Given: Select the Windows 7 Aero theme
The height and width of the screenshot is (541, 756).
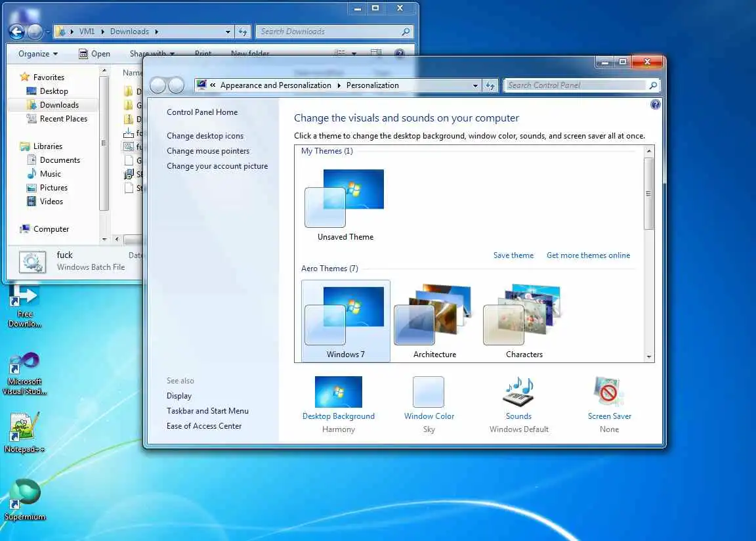Looking at the screenshot, I should click(345, 321).
